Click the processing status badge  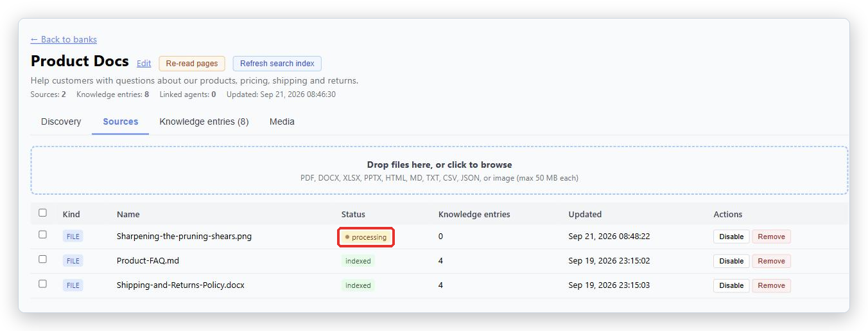[366, 237]
